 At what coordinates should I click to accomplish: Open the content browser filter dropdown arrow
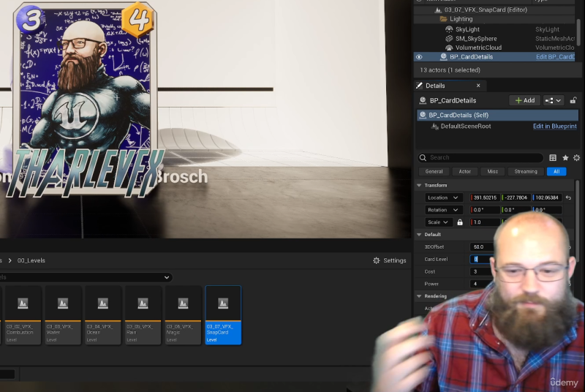pyautogui.click(x=167, y=277)
